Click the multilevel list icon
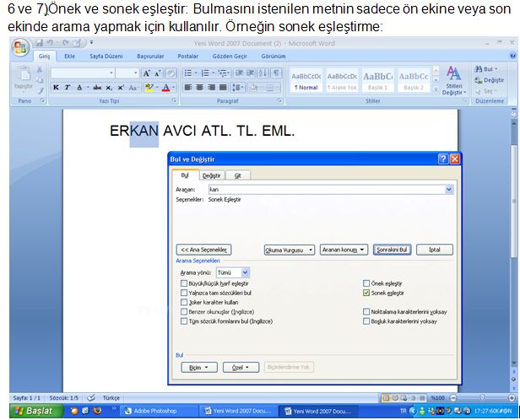Image resolution: width=520 pixels, height=420 pixels. (222, 73)
